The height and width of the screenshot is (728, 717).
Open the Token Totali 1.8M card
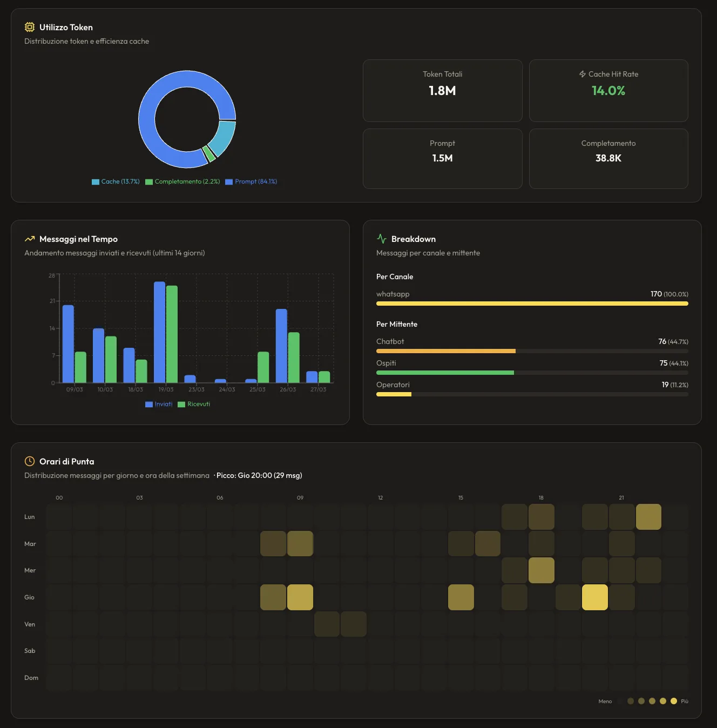(x=442, y=91)
